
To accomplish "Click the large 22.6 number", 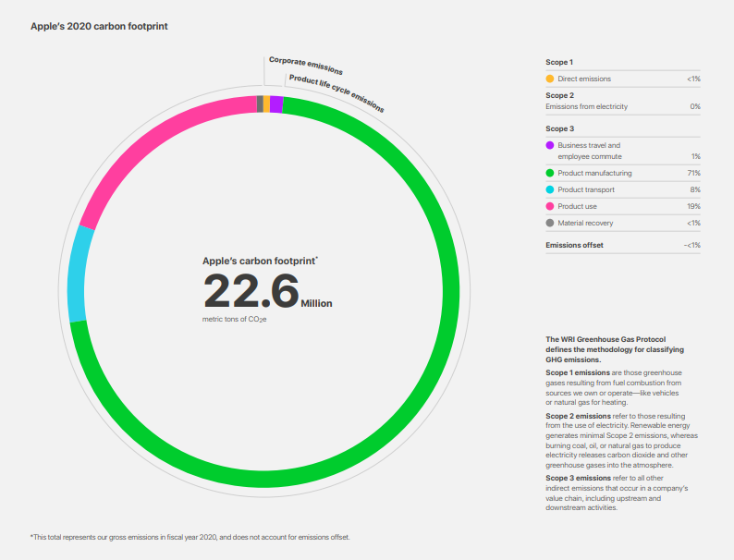I will tap(251, 291).
